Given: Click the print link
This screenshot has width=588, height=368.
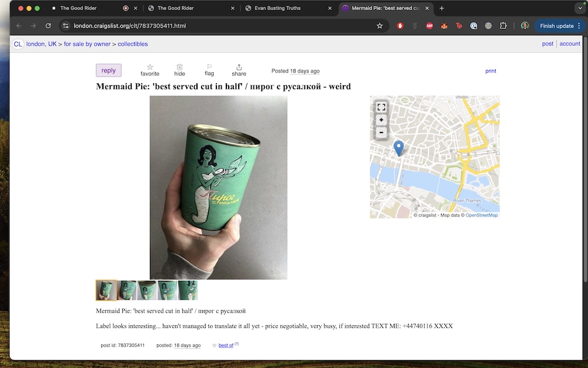Looking at the screenshot, I should click(x=490, y=71).
